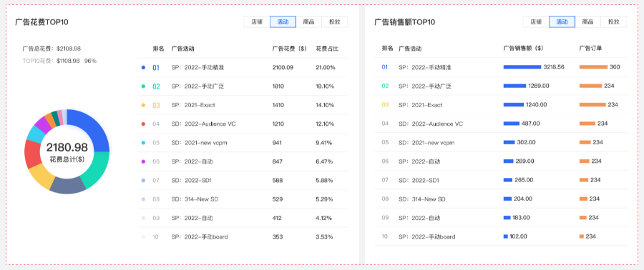
Task: Click 广告总花费 $2108.98 summary text
Action: (x=52, y=49)
